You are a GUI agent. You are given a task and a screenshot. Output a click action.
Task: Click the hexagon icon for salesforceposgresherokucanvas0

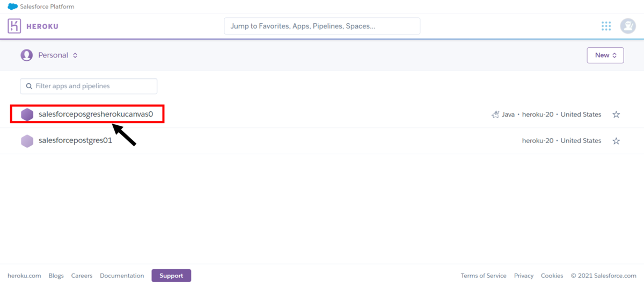pos(27,114)
